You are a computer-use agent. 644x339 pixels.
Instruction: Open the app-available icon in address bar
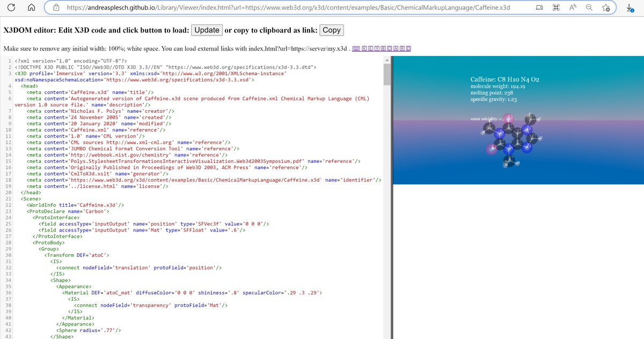(x=540, y=8)
